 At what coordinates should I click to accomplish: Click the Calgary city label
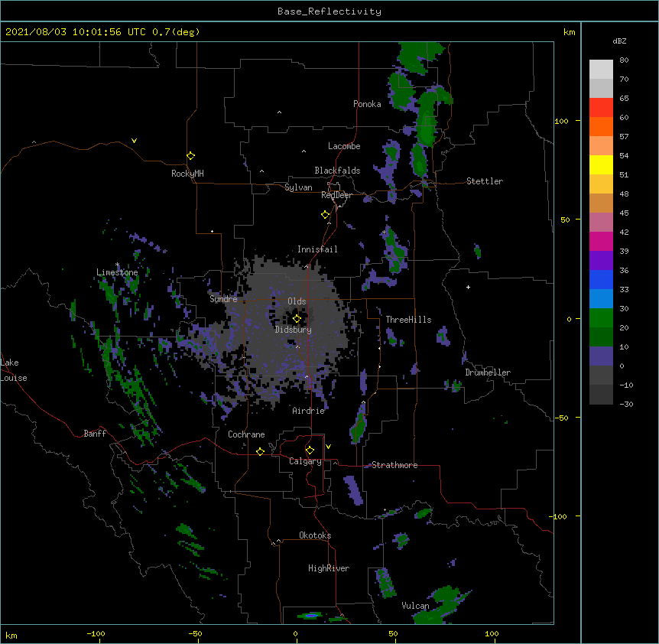point(305,461)
